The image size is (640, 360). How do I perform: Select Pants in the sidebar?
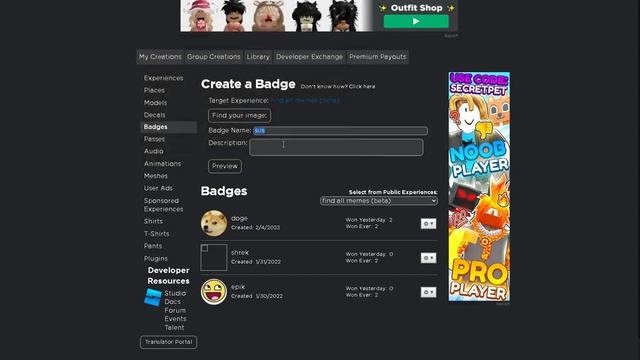pyautogui.click(x=153, y=246)
